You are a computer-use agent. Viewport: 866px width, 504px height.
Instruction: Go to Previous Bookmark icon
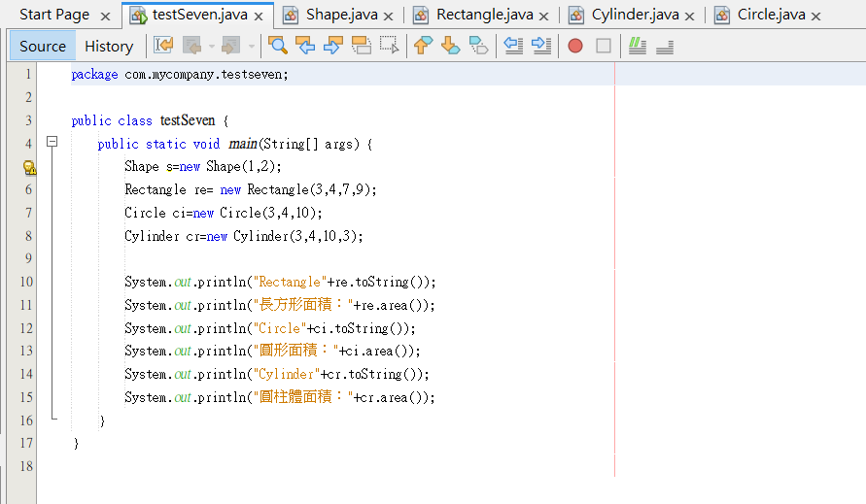pyautogui.click(x=423, y=46)
